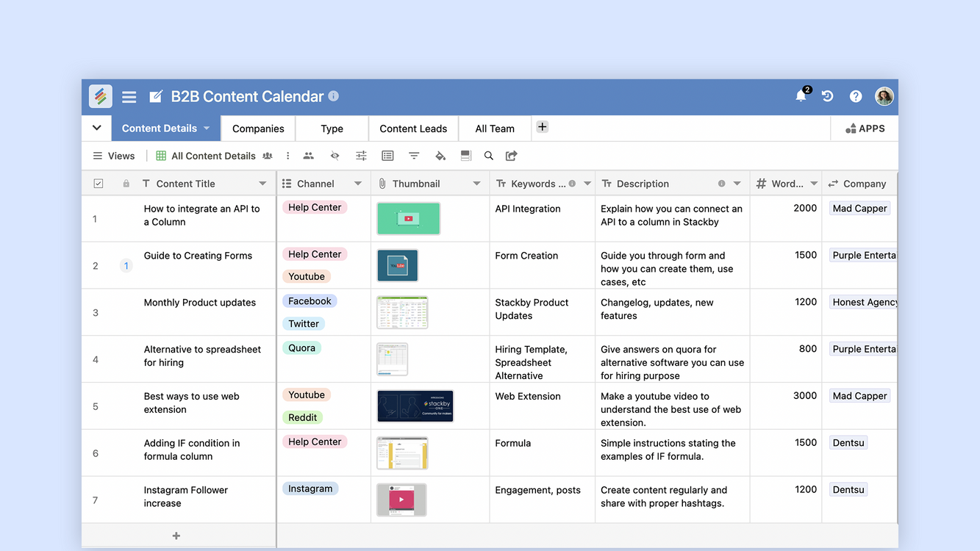Select the 'Form Creation' keywords cell
The height and width of the screenshot is (551, 980).
[x=542, y=265]
